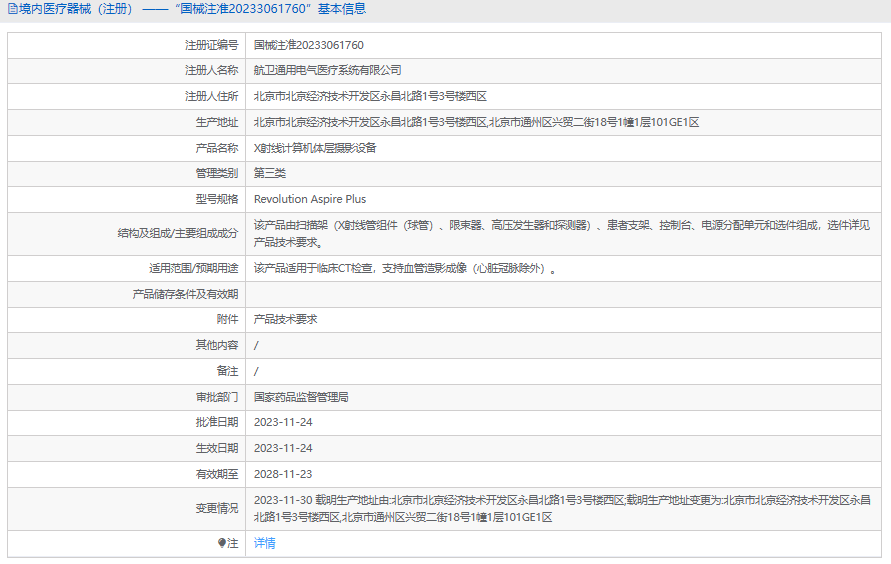Click the 结构及组成/主要组成成分 label
This screenshot has height=564, width=891.
pyautogui.click(x=177, y=233)
